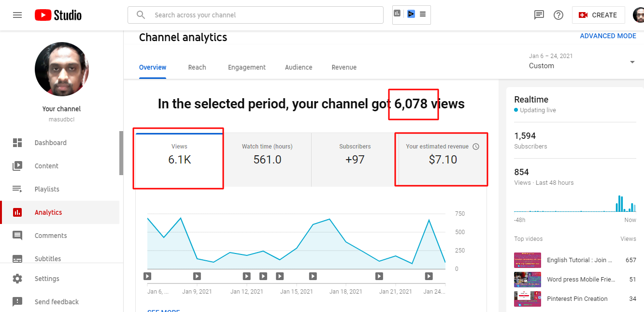
Task: Switch to the Engagement tab
Action: pos(247,67)
